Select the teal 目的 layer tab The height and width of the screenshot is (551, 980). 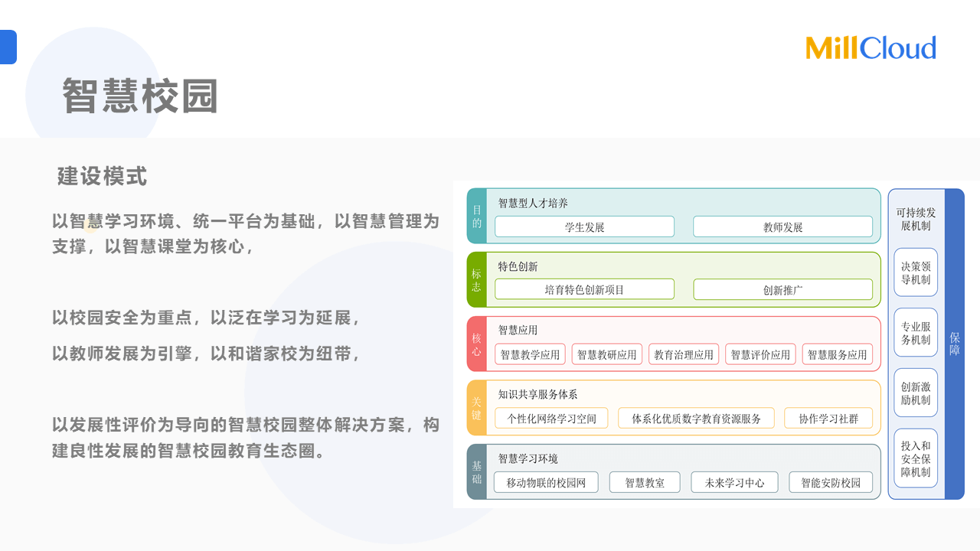[x=477, y=216]
